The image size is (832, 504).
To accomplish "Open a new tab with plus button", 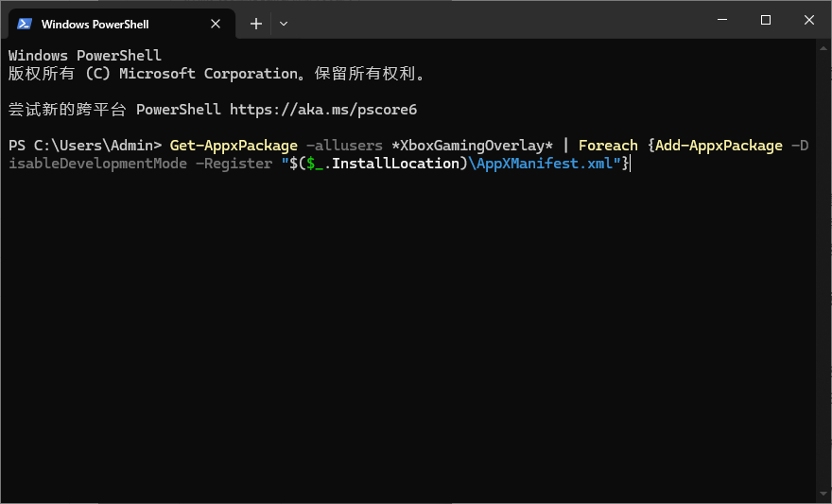I will (x=256, y=24).
